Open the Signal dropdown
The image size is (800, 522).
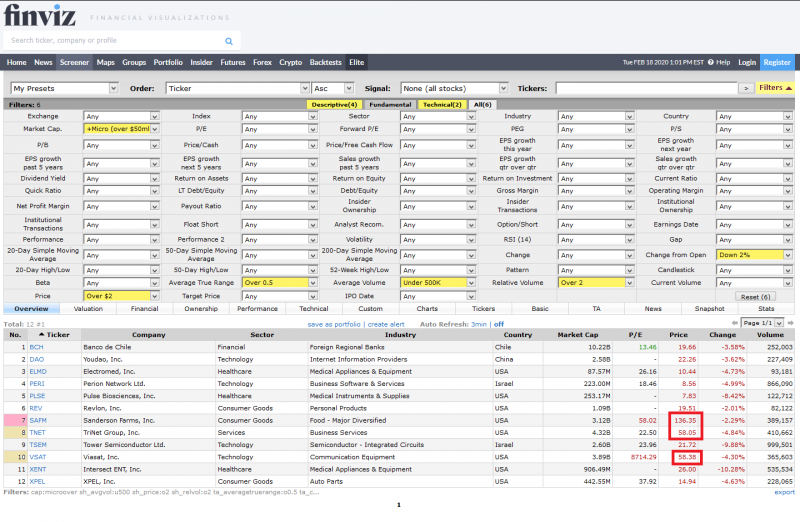coord(454,88)
